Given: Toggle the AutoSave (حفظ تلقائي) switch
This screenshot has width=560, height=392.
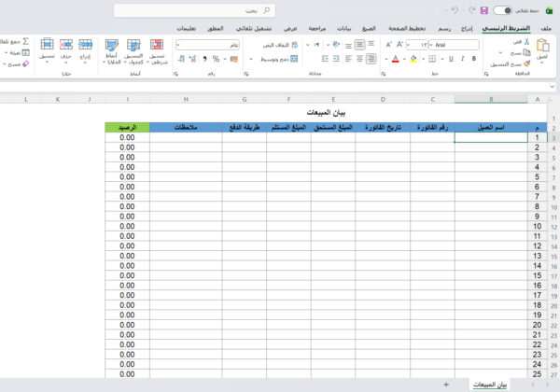Looking at the screenshot, I should point(504,10).
